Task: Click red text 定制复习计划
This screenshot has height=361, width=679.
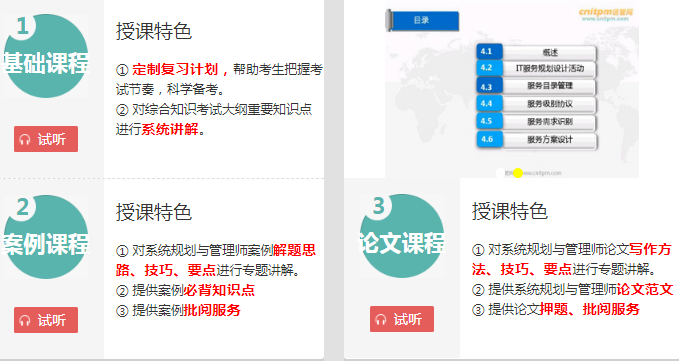Action: pos(175,69)
